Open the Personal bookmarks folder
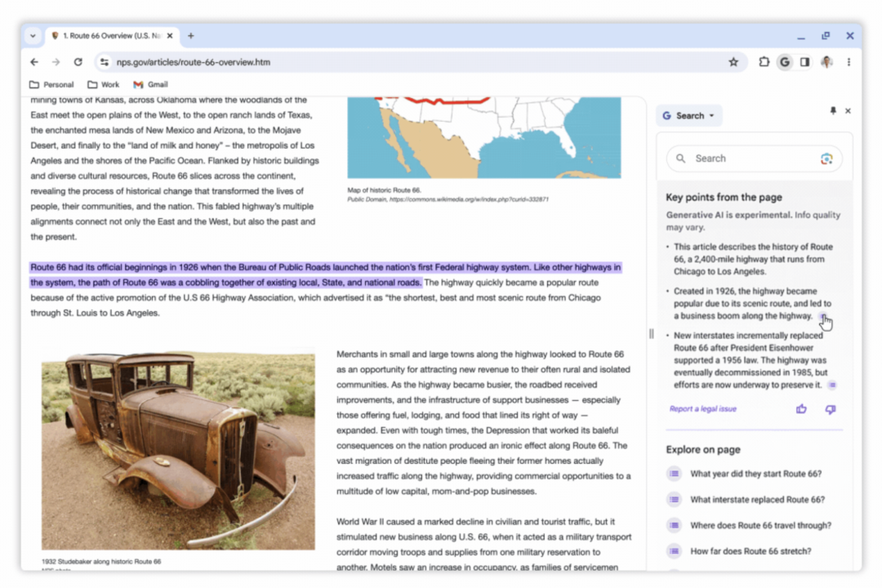Image resolution: width=882 pixels, height=588 pixels. pos(51,84)
